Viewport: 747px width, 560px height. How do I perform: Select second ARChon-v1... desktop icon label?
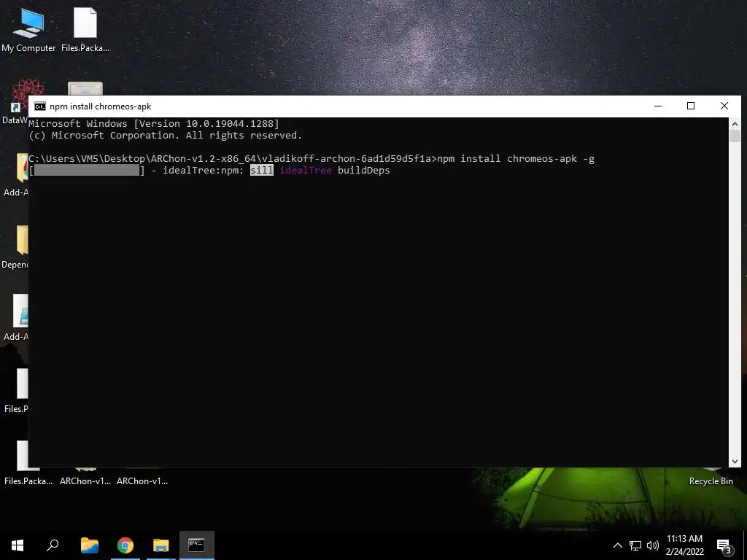pos(142,481)
